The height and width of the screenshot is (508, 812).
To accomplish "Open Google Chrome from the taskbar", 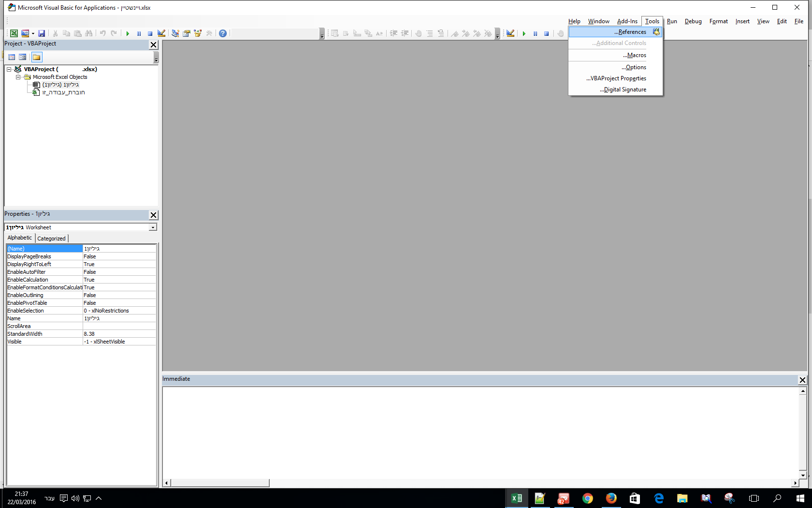I will point(588,498).
